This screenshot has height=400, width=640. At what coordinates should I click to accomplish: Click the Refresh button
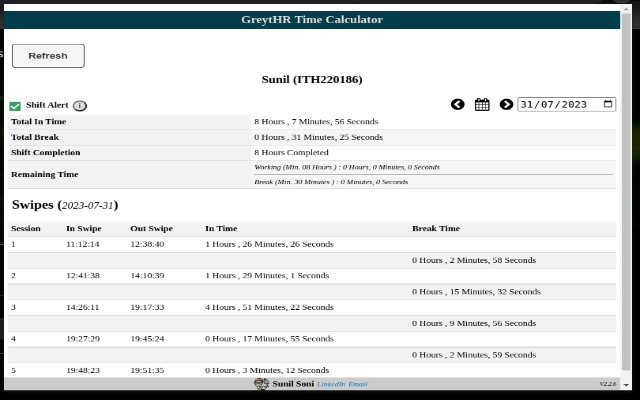(48, 56)
